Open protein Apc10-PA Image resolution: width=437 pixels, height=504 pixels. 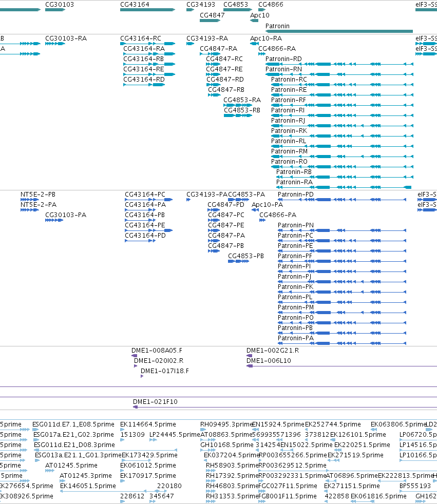(x=267, y=205)
